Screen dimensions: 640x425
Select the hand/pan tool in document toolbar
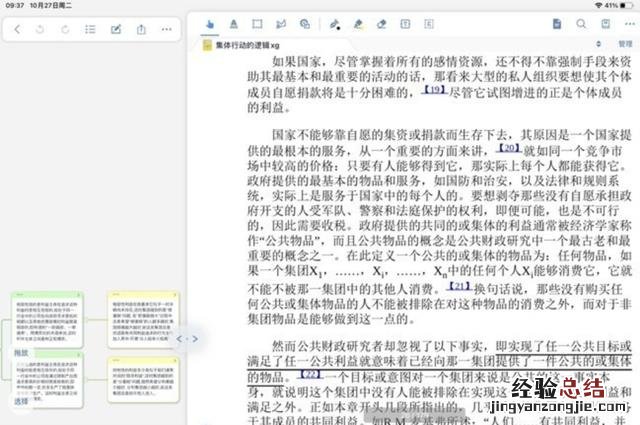pos(210,24)
